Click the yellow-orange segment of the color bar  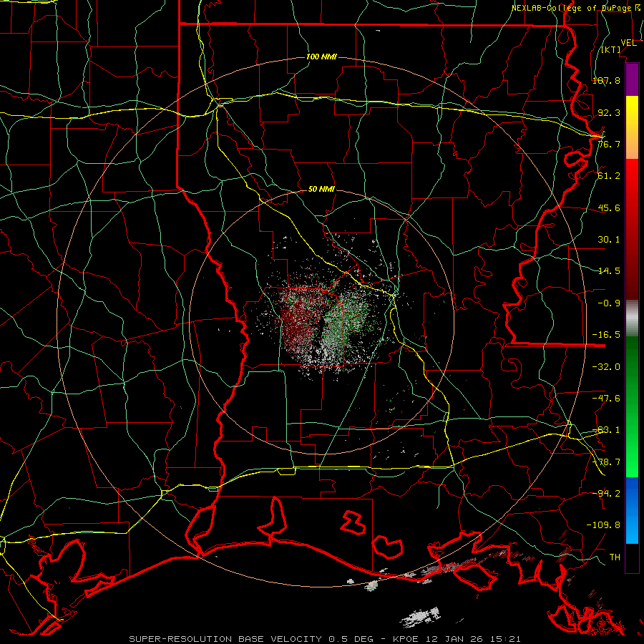(x=632, y=128)
